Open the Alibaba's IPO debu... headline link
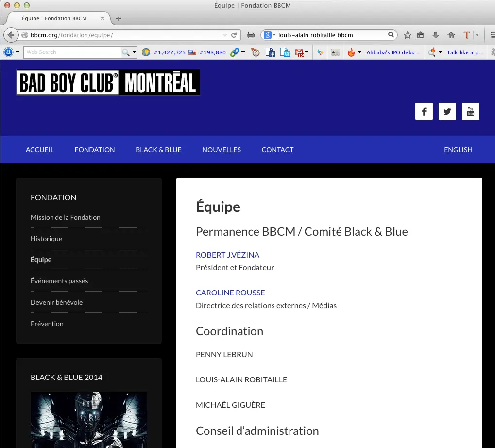495x448 pixels. (393, 52)
